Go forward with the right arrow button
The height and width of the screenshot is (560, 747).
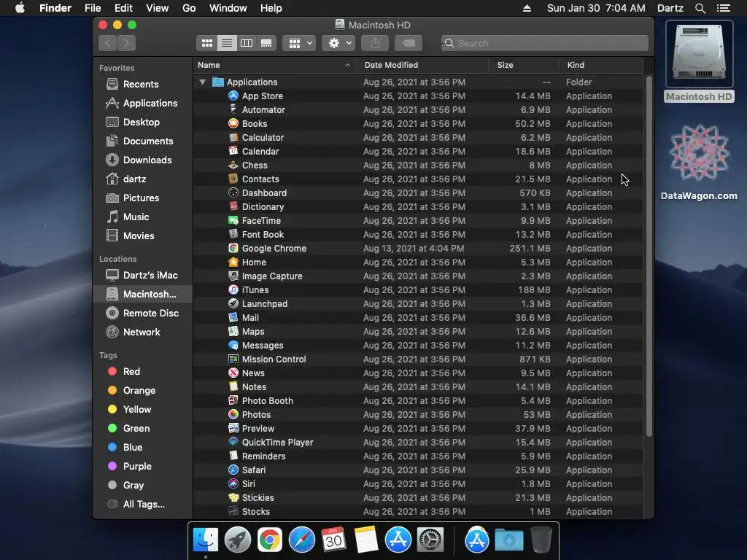tap(126, 43)
